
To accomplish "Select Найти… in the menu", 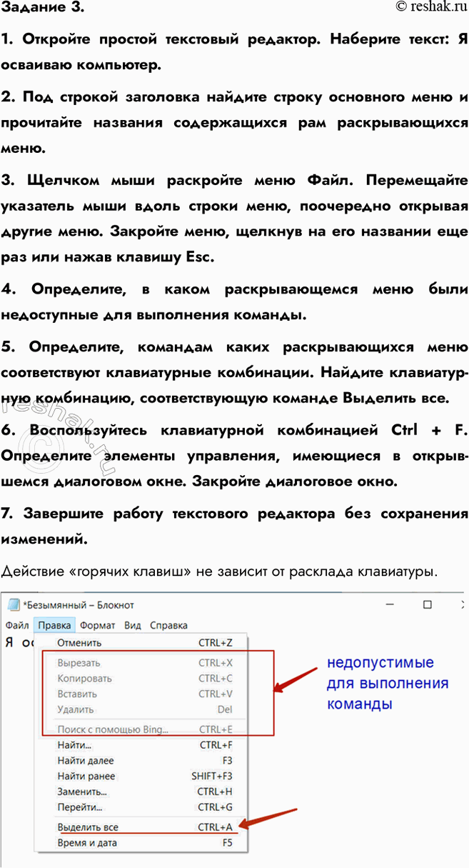I will point(74,746).
